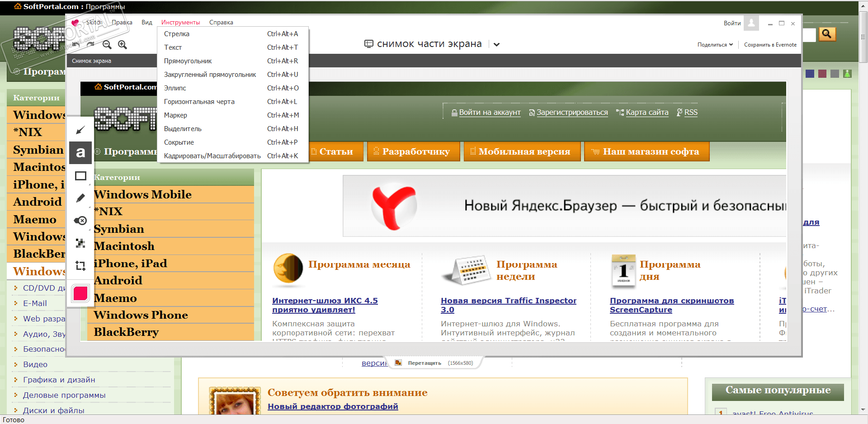Close the Инструменты menu via its title
Image resolution: width=868 pixels, height=424 pixels.
point(180,23)
